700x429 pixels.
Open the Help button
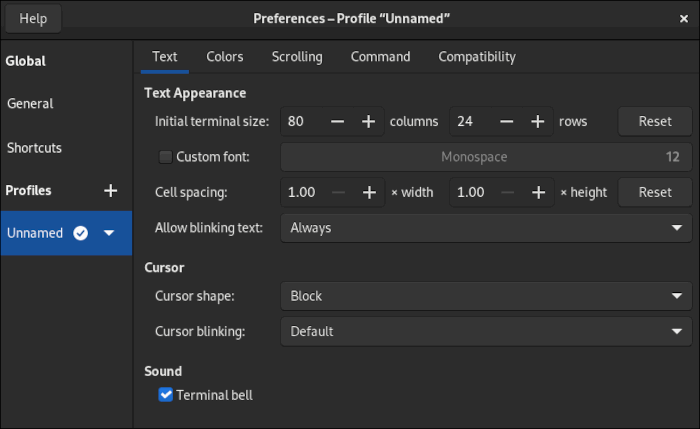pyautogui.click(x=33, y=19)
